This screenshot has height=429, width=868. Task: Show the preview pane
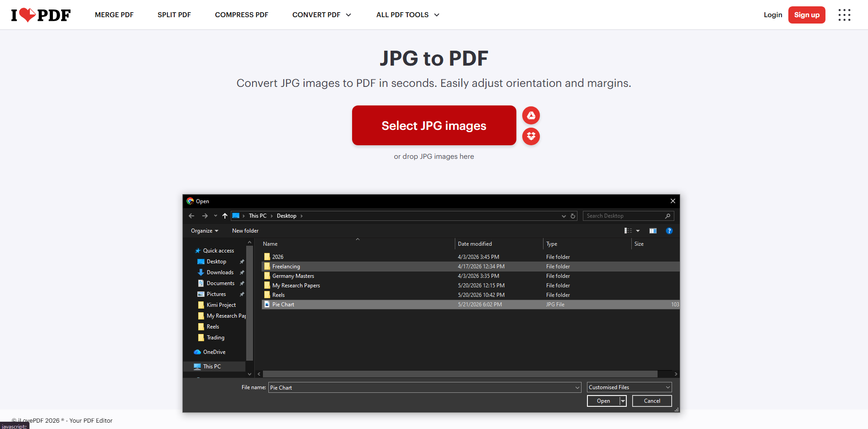point(653,231)
